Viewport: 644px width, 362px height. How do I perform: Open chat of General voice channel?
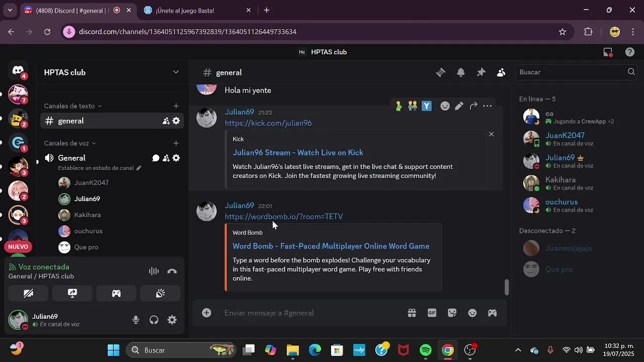tap(156, 158)
